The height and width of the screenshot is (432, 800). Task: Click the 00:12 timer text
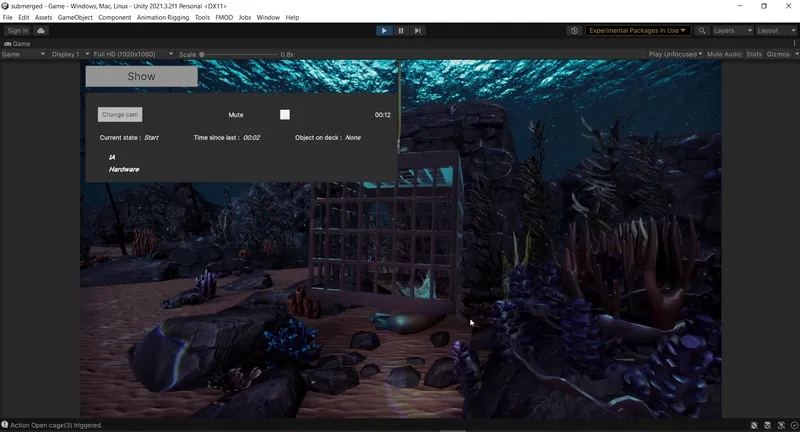383,115
